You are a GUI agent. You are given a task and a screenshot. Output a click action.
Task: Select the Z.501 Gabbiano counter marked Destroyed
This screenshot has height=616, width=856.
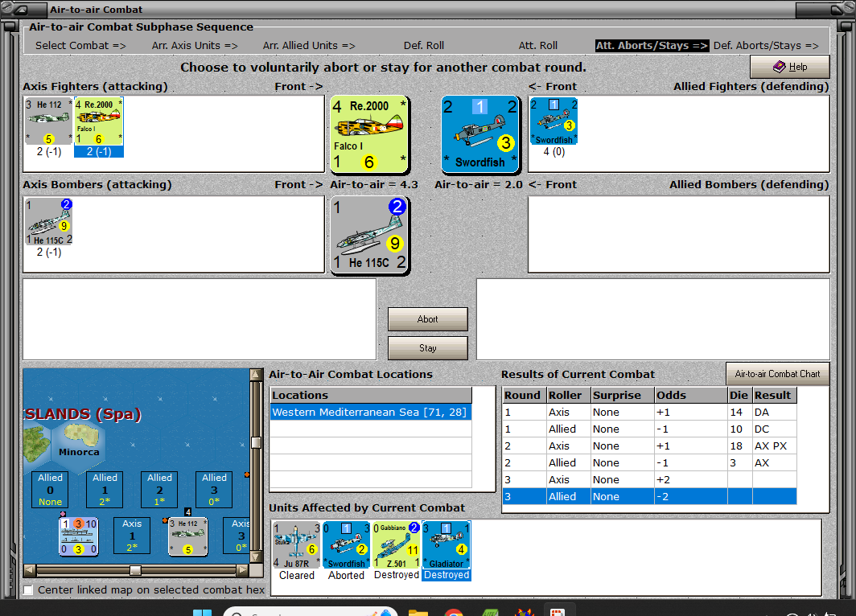397,544
